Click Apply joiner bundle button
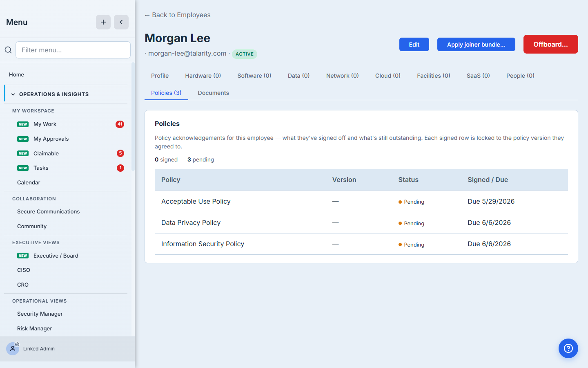Screen dimensions: 588x368 (476, 45)
